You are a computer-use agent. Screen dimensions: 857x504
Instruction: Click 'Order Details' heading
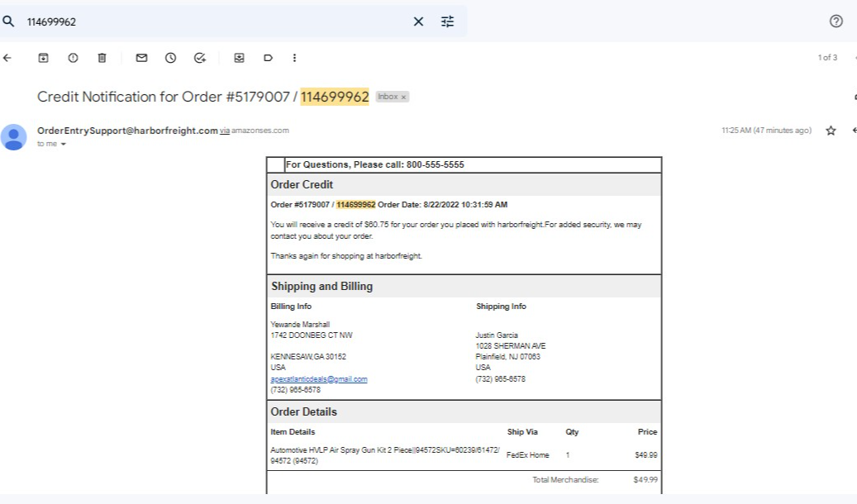[x=304, y=412]
